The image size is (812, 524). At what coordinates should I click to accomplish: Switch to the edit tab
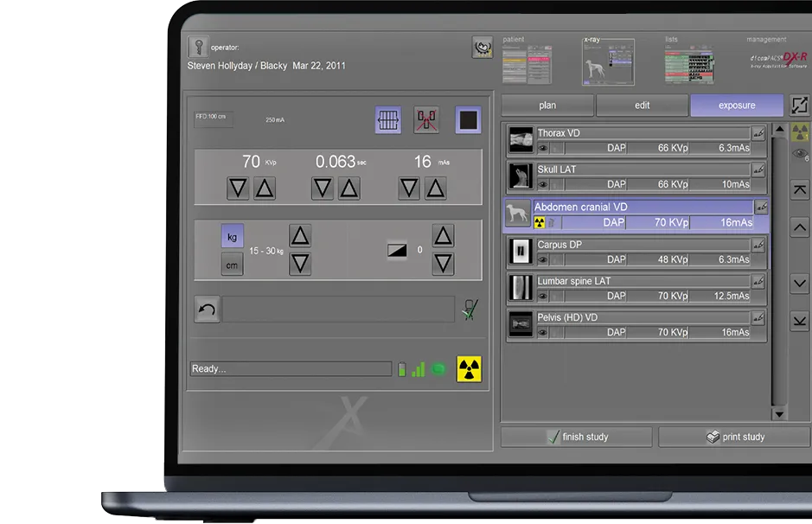point(642,105)
